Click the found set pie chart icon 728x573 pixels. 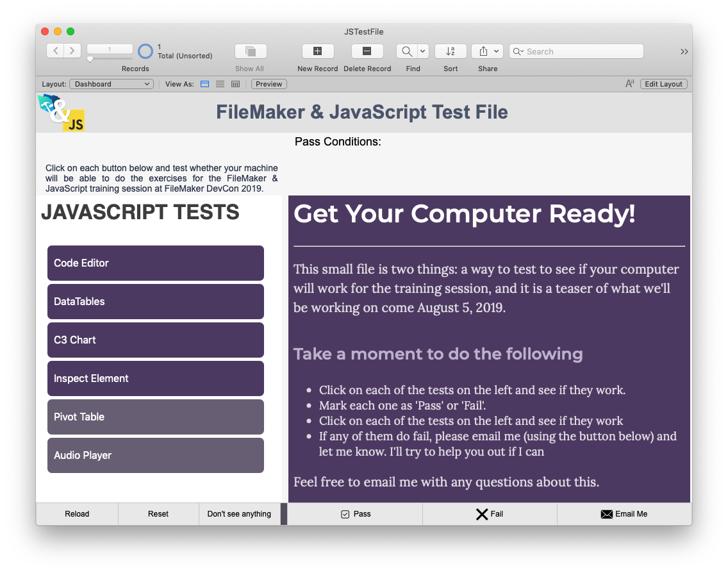(x=145, y=51)
